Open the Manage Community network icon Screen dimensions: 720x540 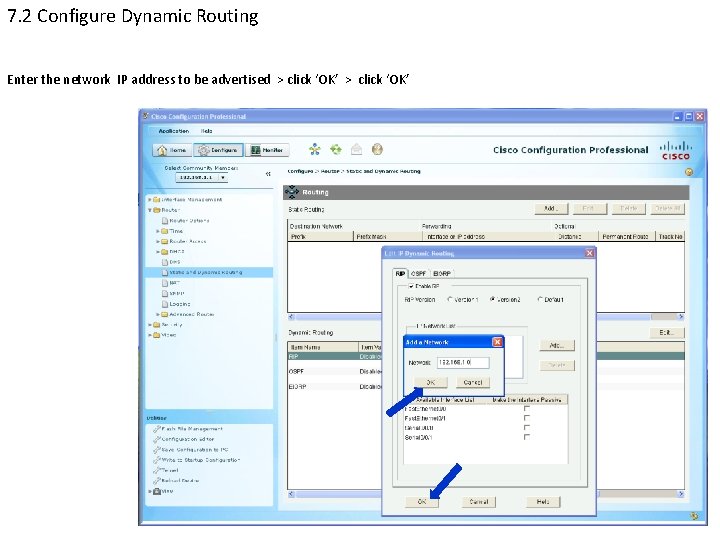[315, 149]
